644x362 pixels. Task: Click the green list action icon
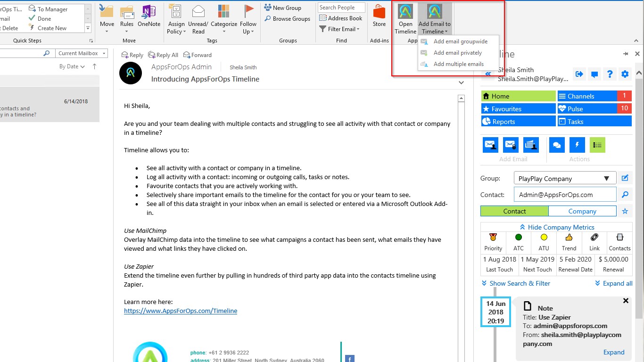point(597,145)
